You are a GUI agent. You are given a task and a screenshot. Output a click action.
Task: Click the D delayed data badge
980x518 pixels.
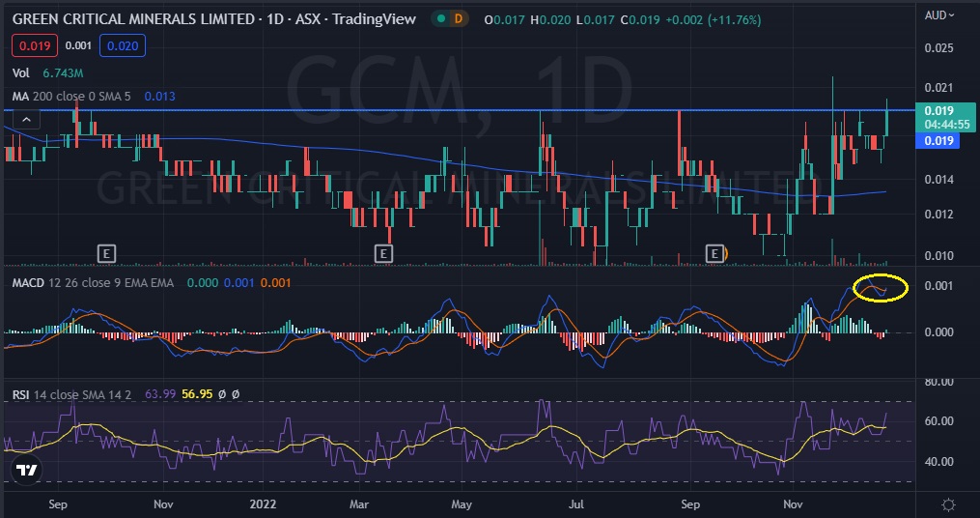click(458, 19)
